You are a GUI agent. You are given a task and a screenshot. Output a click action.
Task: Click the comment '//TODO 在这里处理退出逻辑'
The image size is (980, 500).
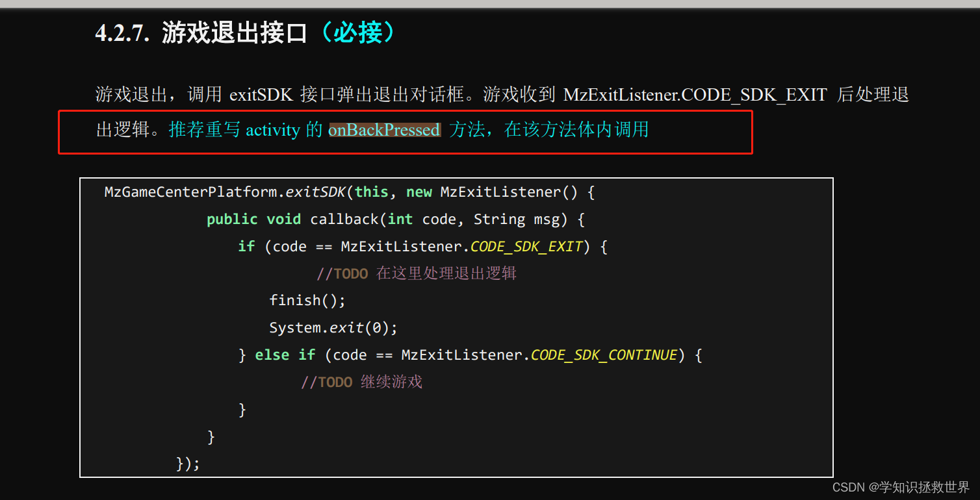pyautogui.click(x=417, y=273)
